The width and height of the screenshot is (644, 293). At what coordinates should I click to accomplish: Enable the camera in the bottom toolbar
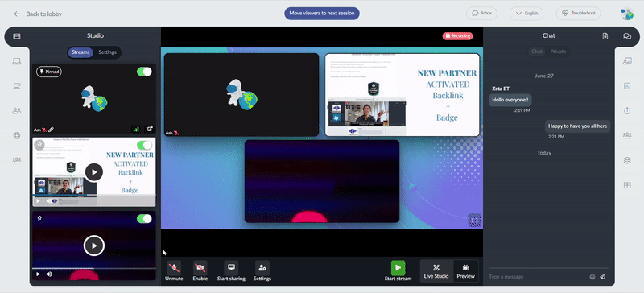(x=200, y=268)
